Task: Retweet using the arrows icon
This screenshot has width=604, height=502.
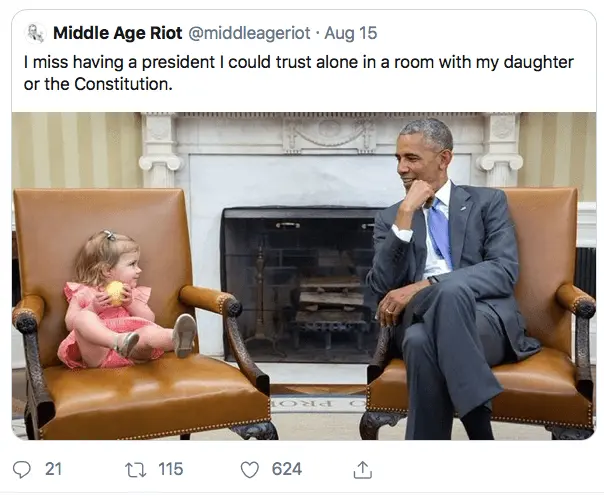Action: [x=136, y=468]
